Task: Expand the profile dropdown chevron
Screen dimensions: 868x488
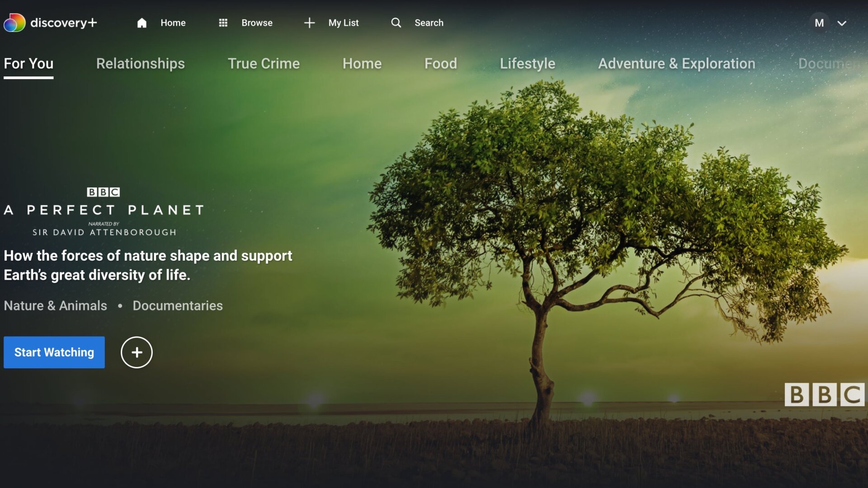Action: pyautogui.click(x=842, y=23)
